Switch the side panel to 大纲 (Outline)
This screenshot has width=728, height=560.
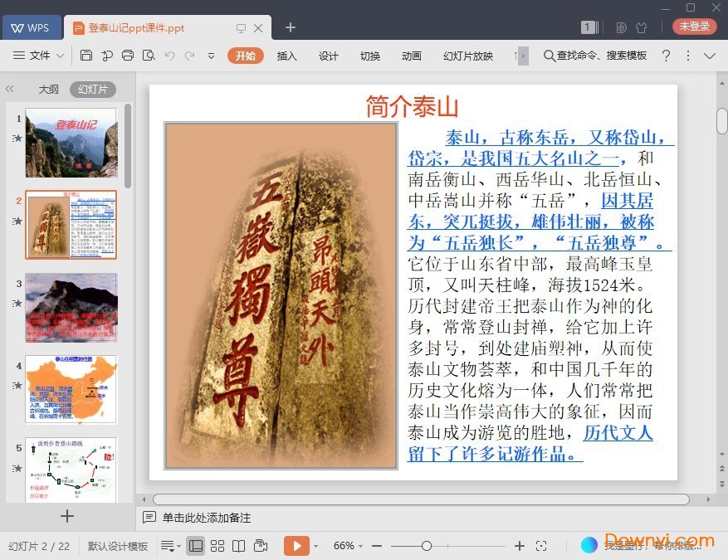(48, 90)
